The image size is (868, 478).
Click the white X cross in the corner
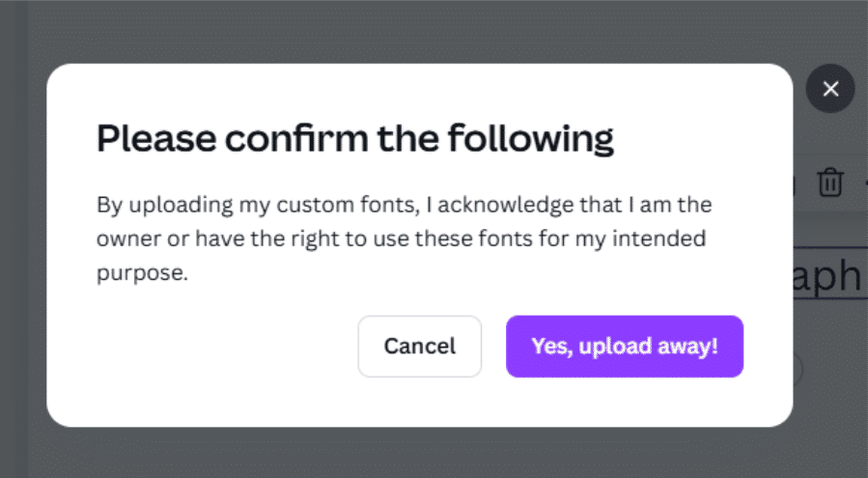point(830,90)
